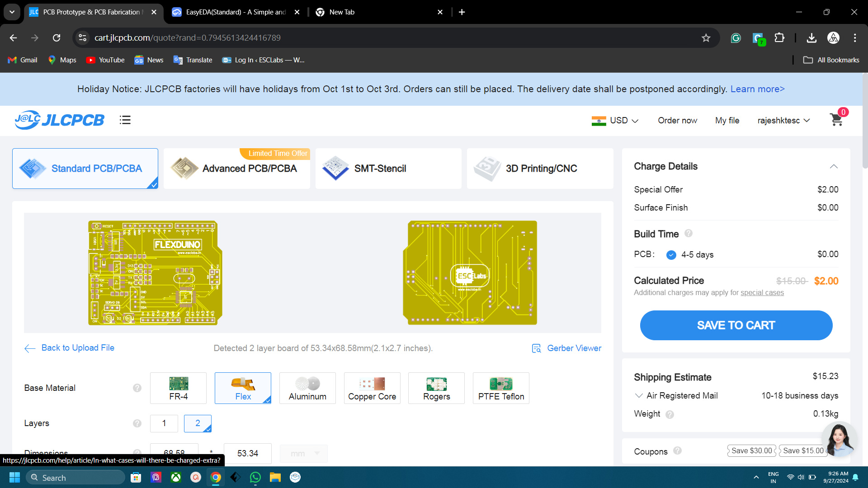Open the mm units dropdown

(304, 453)
